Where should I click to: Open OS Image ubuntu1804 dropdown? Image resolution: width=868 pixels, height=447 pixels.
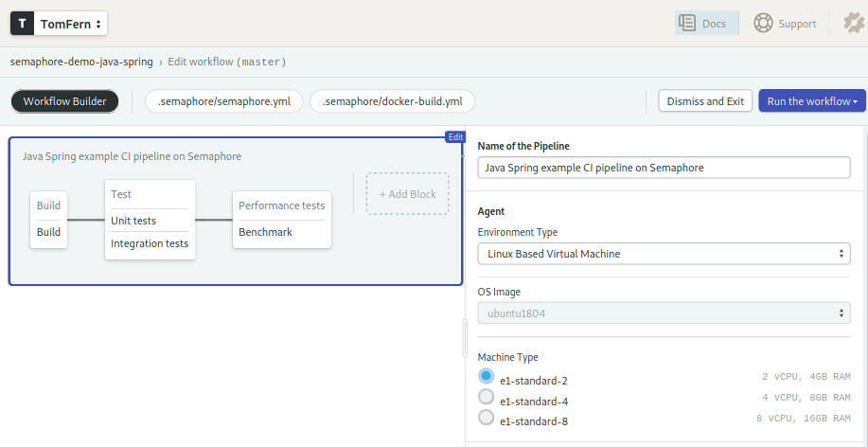664,313
